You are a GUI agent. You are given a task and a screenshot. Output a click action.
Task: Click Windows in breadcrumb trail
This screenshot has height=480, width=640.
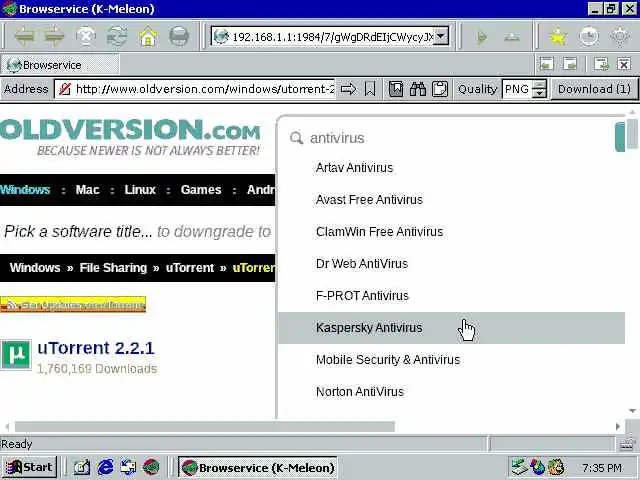[35, 268]
